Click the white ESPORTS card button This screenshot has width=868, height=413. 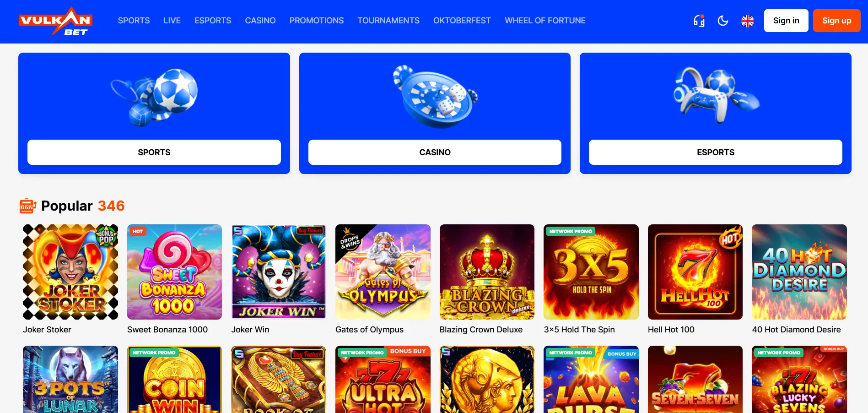click(715, 152)
